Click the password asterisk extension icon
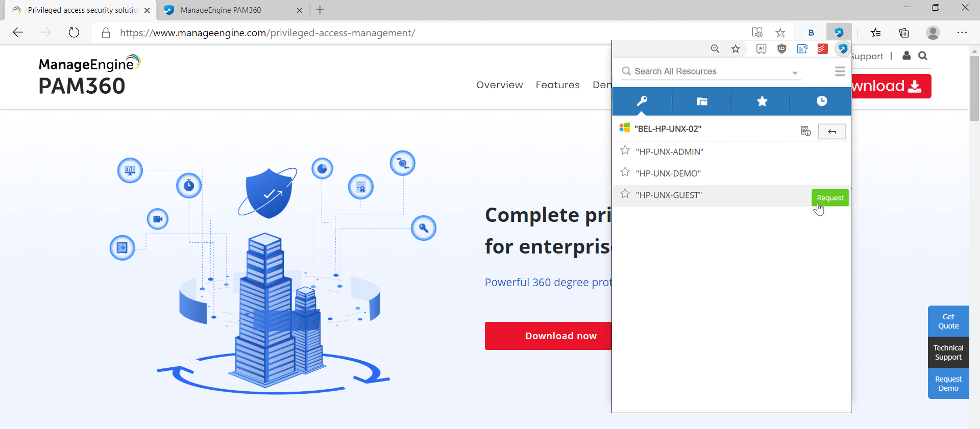This screenshot has height=429, width=980. click(x=761, y=49)
